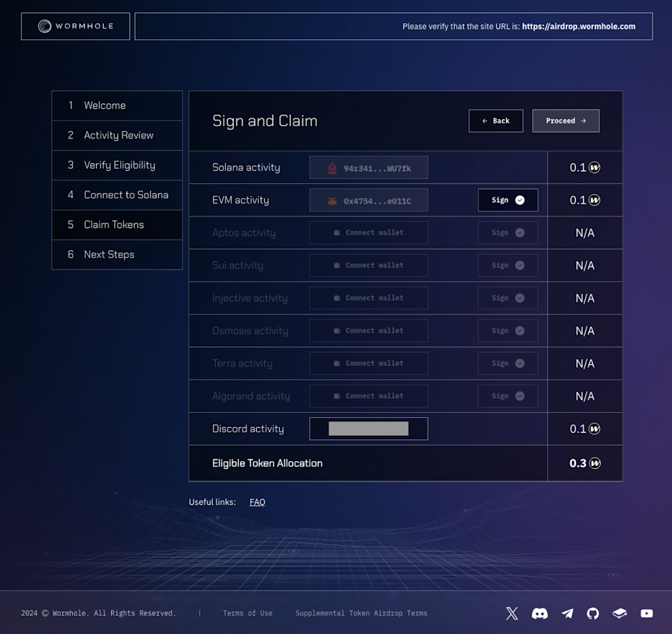Open the Verify Eligibility step
672x634 pixels.
(x=116, y=165)
